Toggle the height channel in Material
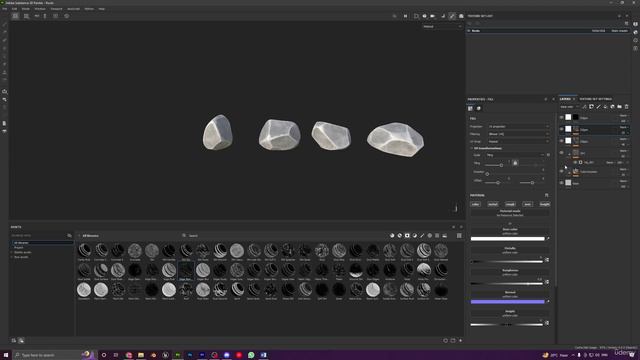640x360 pixels. 544,204
